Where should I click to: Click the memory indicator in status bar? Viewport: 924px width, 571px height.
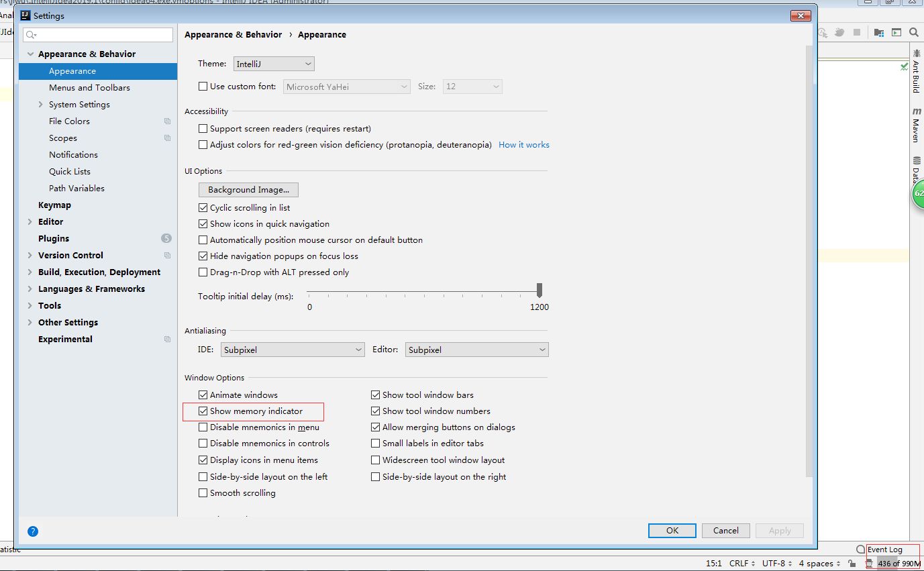pyautogui.click(x=899, y=564)
